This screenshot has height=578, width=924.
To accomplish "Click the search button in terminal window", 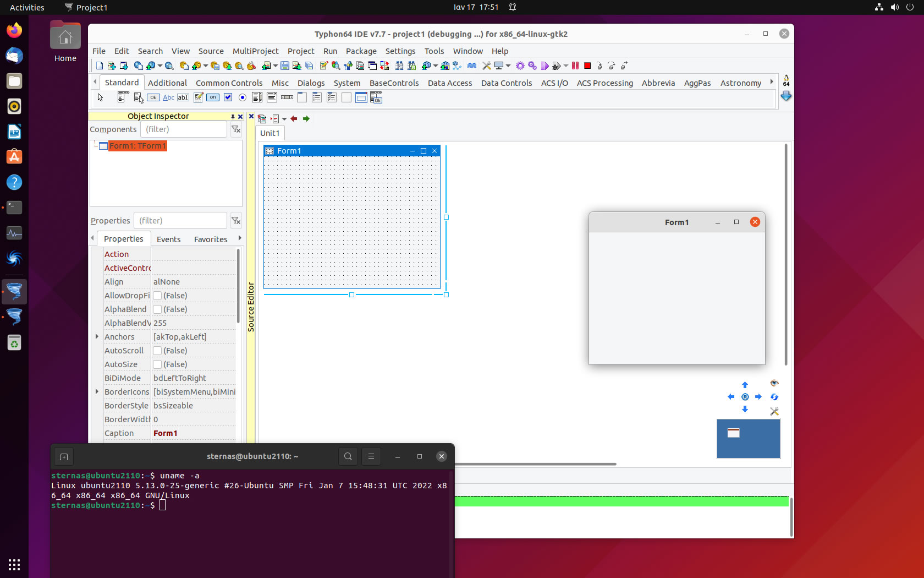I will click(348, 456).
